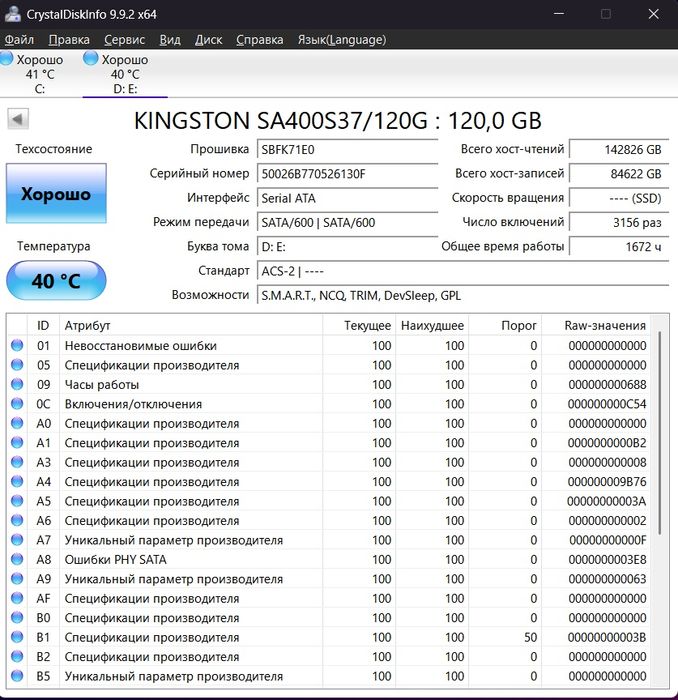Screen dimensions: 678x700
Task: Click the blue status icon for row A9
Action: coord(17,579)
